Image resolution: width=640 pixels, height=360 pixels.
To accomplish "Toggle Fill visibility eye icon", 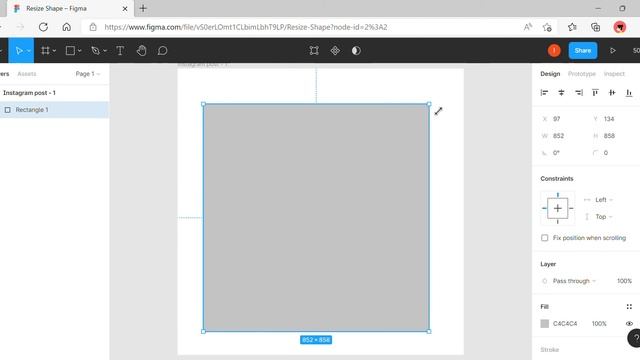I will 629,324.
